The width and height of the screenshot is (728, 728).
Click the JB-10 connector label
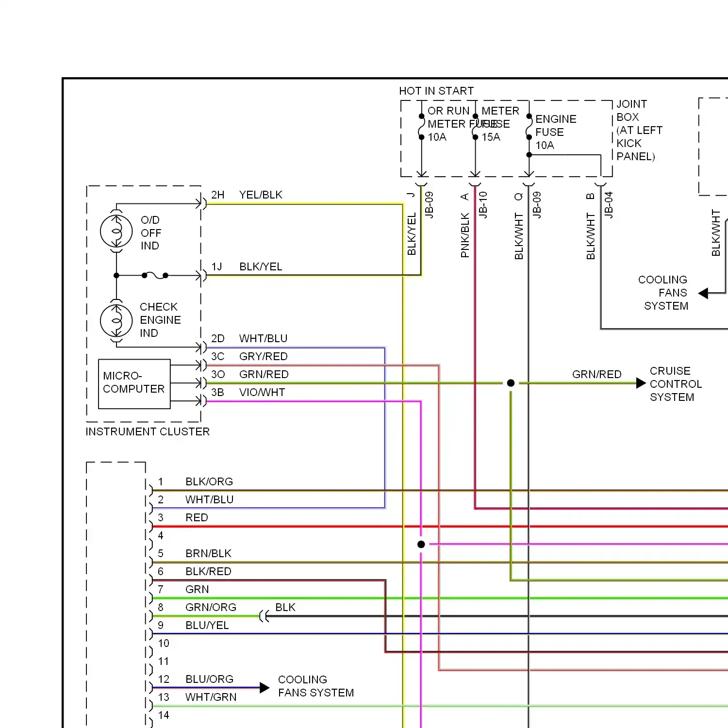[483, 204]
